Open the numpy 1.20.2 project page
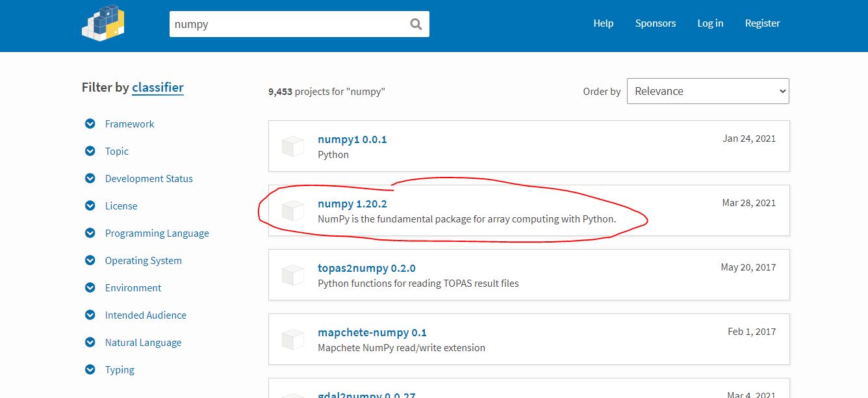 point(353,204)
